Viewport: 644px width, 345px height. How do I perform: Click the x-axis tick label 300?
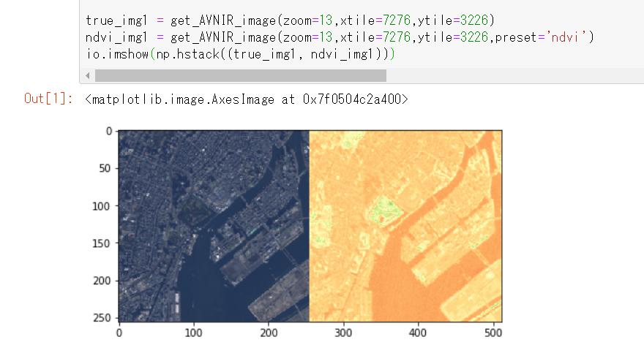pos(343,333)
